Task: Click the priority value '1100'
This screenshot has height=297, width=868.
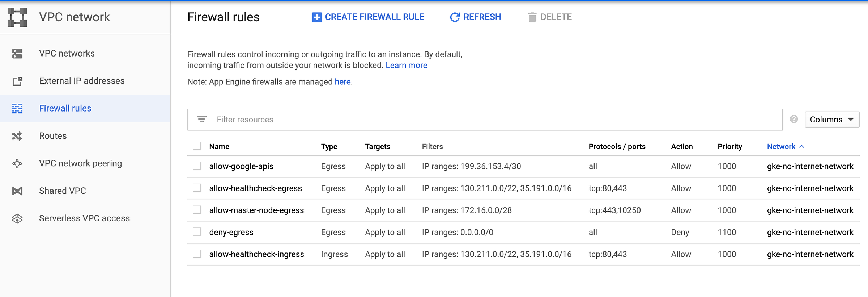Action: tap(727, 233)
